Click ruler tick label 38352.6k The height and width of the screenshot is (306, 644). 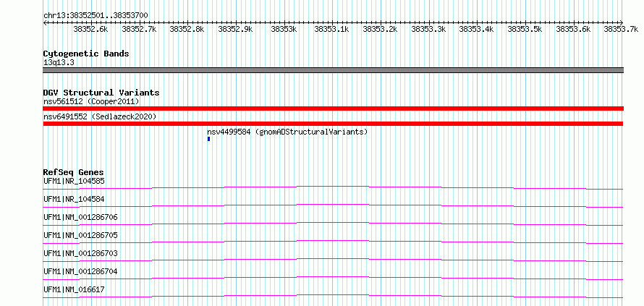tap(90, 29)
